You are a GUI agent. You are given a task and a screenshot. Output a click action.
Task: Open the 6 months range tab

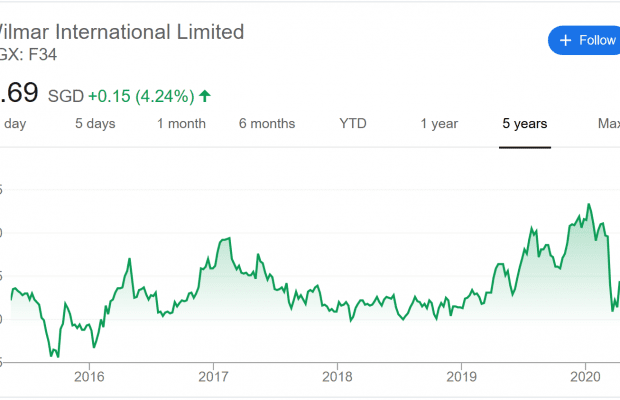click(267, 124)
